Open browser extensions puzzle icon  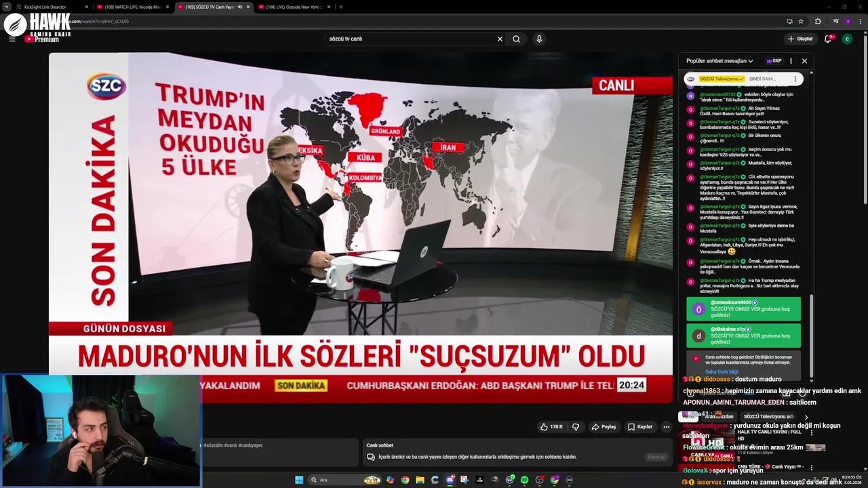pos(818,21)
